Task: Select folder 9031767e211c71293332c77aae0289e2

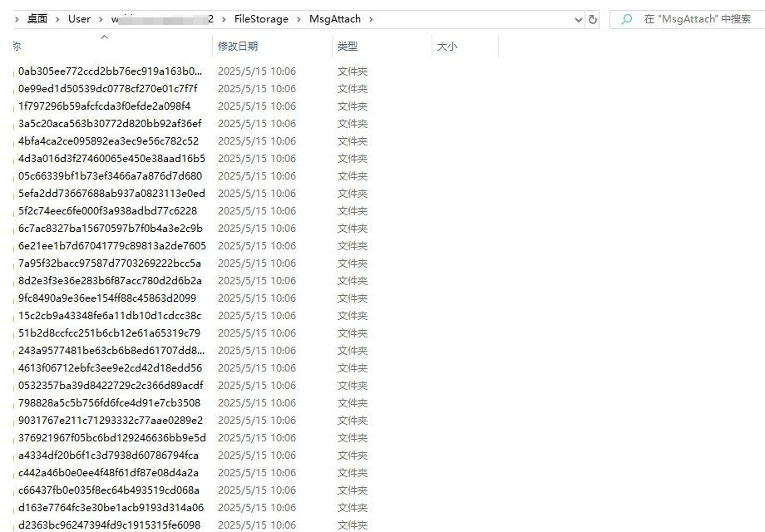Action: point(111,421)
